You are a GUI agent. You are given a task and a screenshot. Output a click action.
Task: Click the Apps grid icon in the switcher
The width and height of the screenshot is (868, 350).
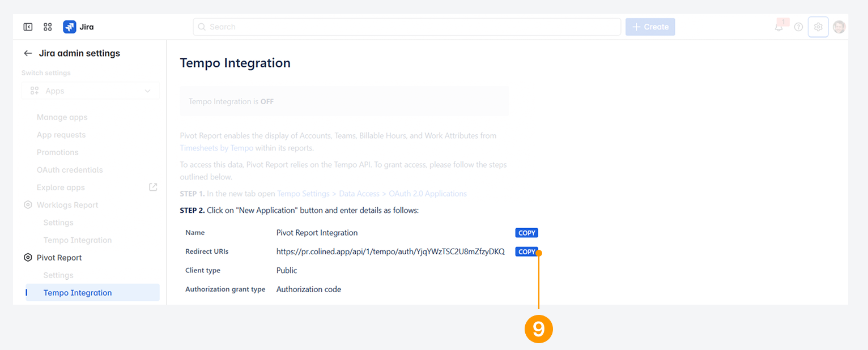point(35,91)
